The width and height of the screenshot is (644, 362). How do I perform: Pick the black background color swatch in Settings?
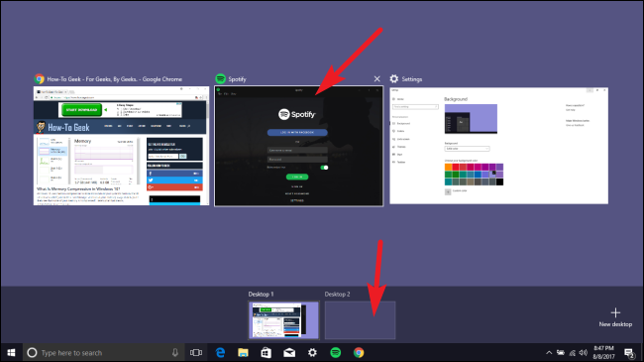[499, 181]
